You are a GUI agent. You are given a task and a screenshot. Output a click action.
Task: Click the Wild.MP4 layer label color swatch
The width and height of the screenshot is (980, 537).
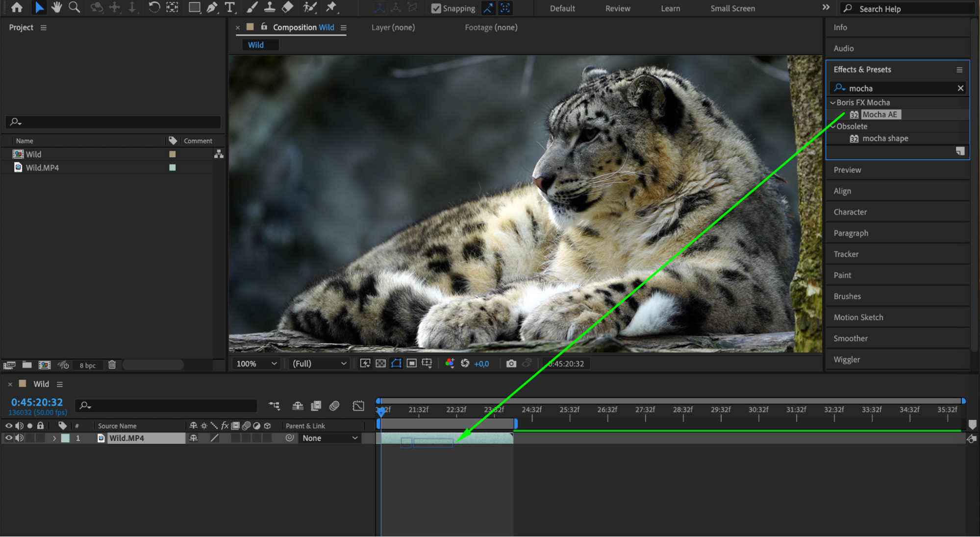click(65, 438)
